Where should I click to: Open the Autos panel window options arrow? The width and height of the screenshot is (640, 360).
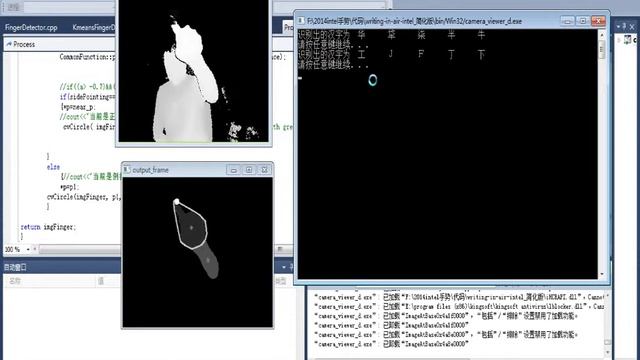[x=284, y=267]
